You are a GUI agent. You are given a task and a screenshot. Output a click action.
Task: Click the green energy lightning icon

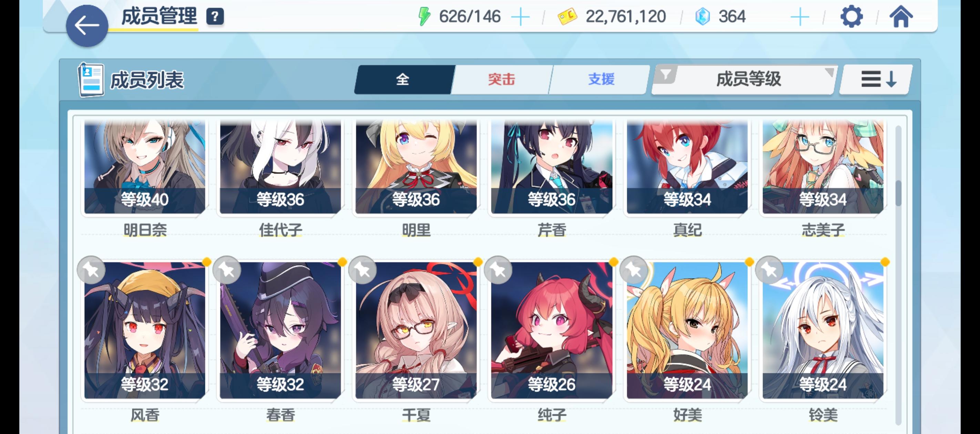coord(424,17)
